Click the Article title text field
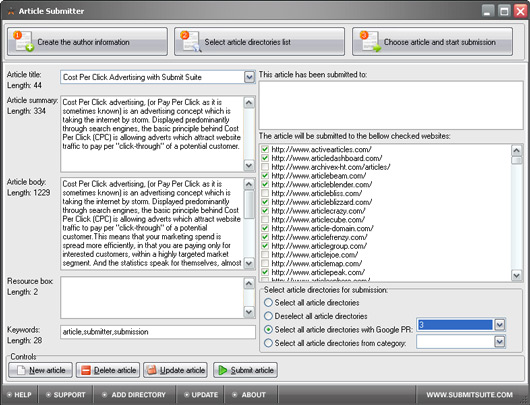The image size is (530, 405). coord(152,77)
